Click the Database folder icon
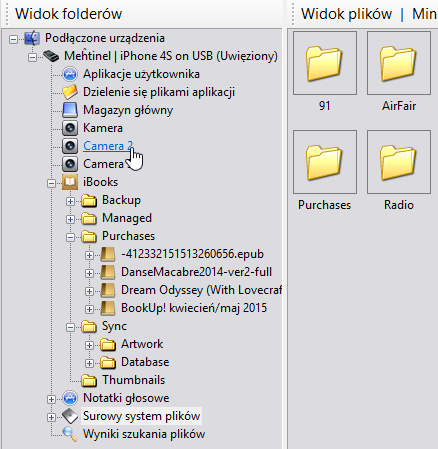Screen dimensions: 438x449 point(108,362)
